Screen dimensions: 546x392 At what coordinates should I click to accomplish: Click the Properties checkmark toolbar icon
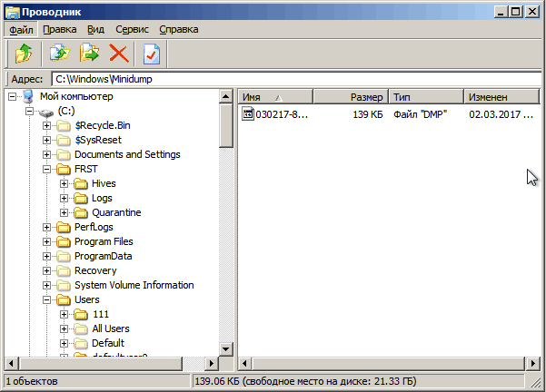tap(152, 54)
